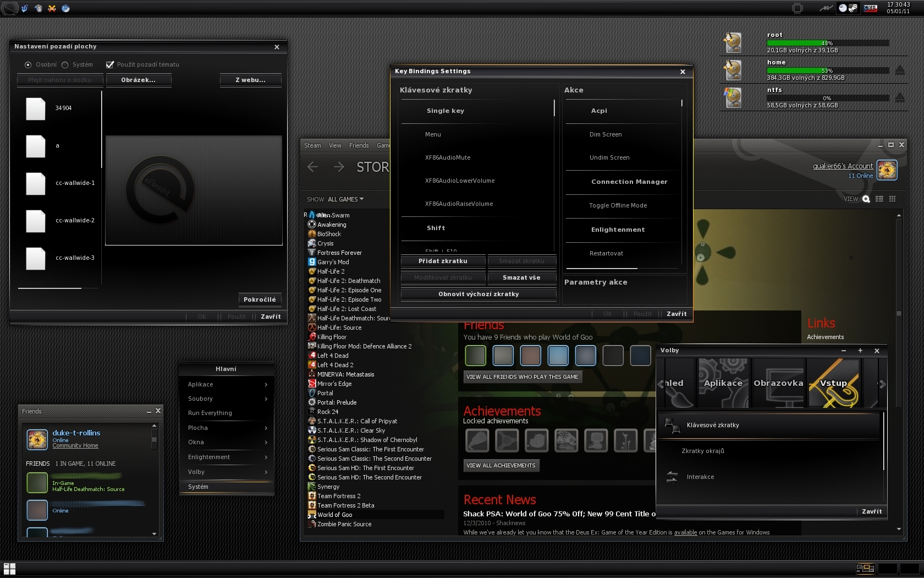Toggle Použít pozadí tématu checkbox
This screenshot has height=578, width=924.
(x=110, y=64)
